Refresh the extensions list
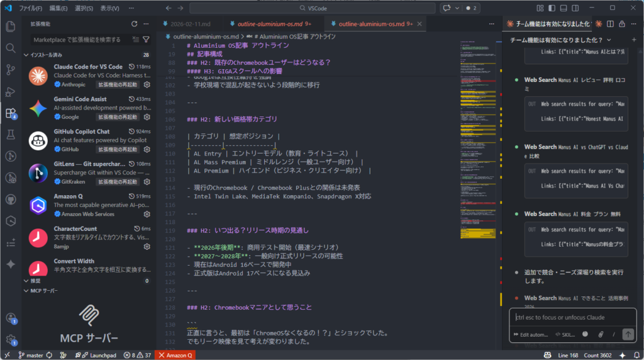Screen dimensions: 644x360 (134, 24)
